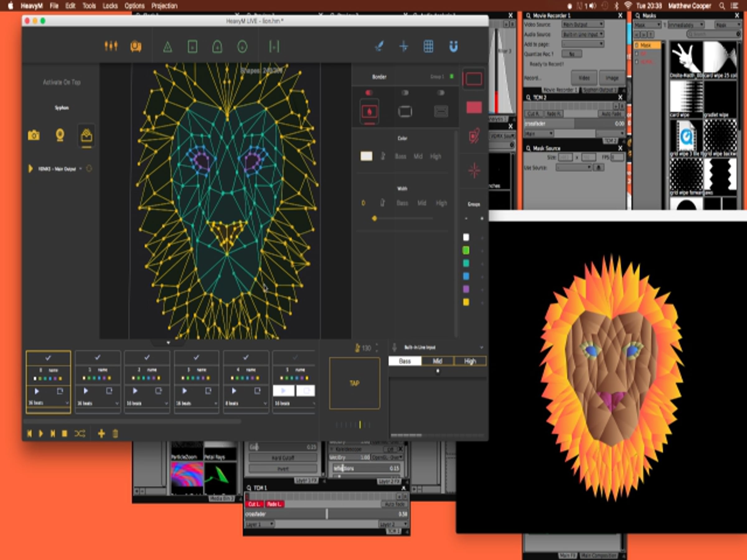Toggle the checkmark on first sequence

tap(48, 357)
